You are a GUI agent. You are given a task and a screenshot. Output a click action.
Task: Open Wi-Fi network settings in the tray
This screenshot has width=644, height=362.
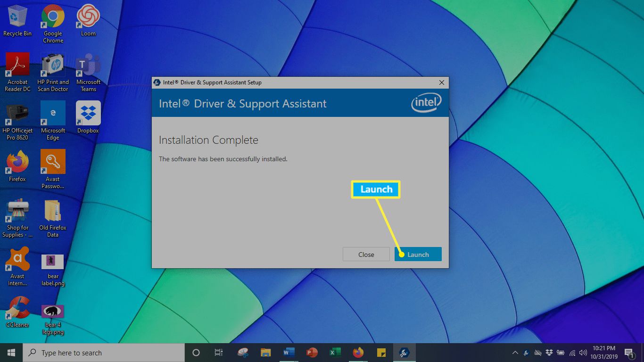pos(572,353)
